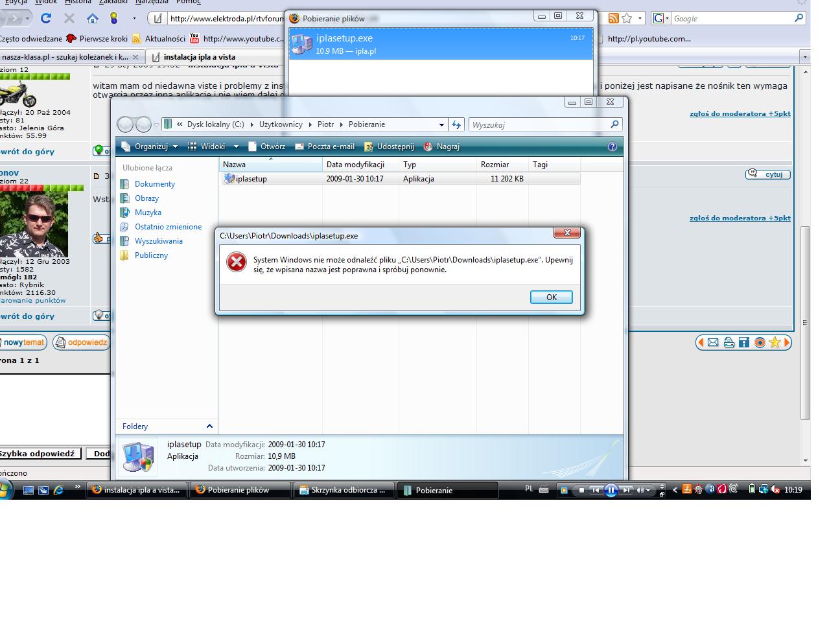The image size is (840, 630).
Task: Click the zgłoś do moderatora +5pkt link
Action: click(x=740, y=113)
